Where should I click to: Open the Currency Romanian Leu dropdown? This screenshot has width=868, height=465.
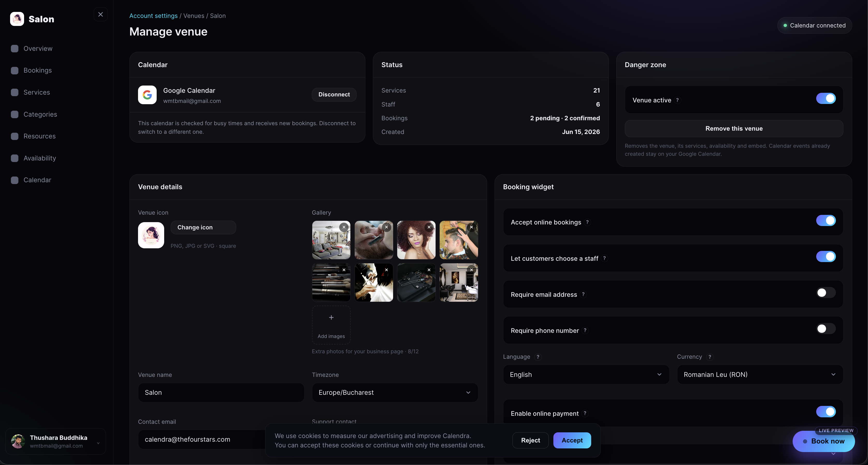click(x=760, y=375)
